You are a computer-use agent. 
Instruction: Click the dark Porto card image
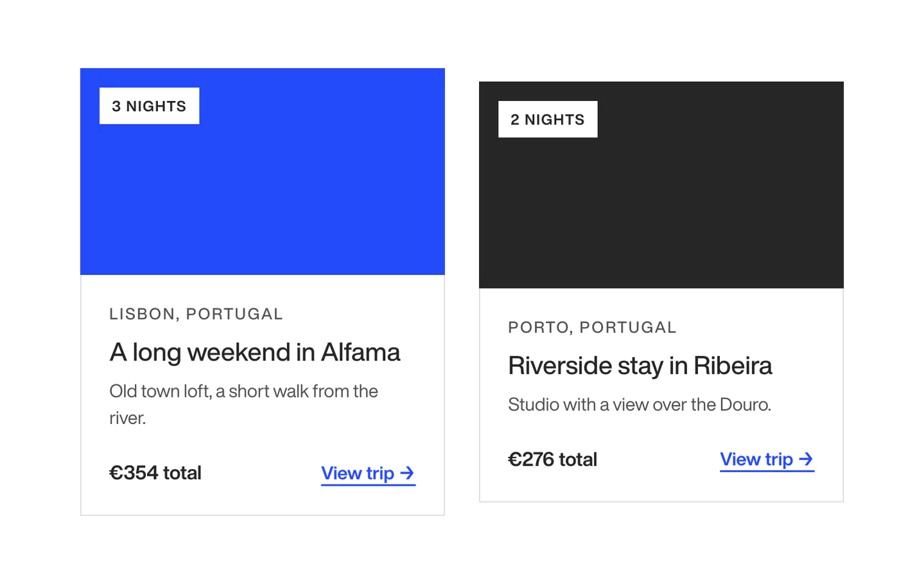[x=661, y=185]
